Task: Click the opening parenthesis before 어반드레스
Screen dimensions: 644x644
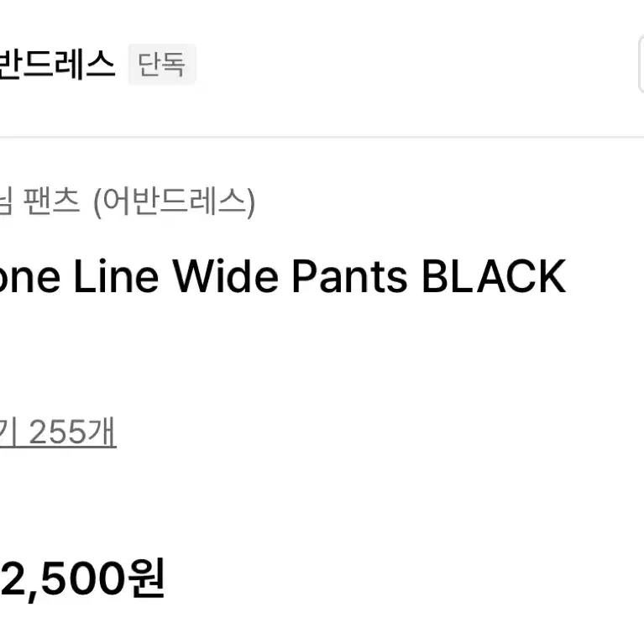Action: (x=97, y=202)
